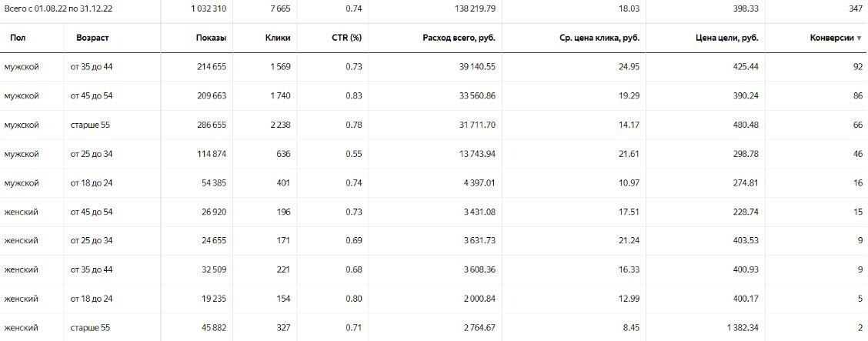Sort by Расход всего, руб. header
Screen dimensions: 868x341
click(x=459, y=38)
